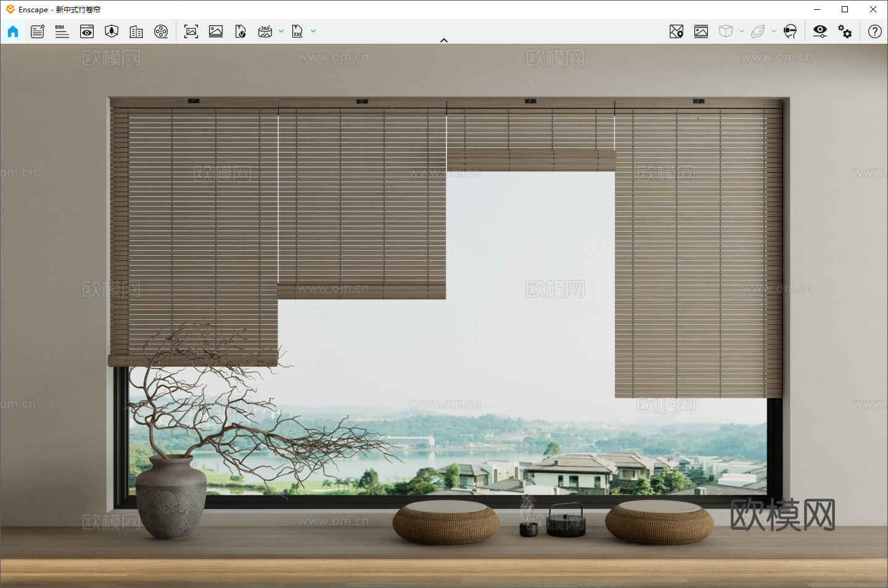Viewport: 888px width, 588px height.
Task: Open the View Management window-eye icon
Action: coord(87,31)
